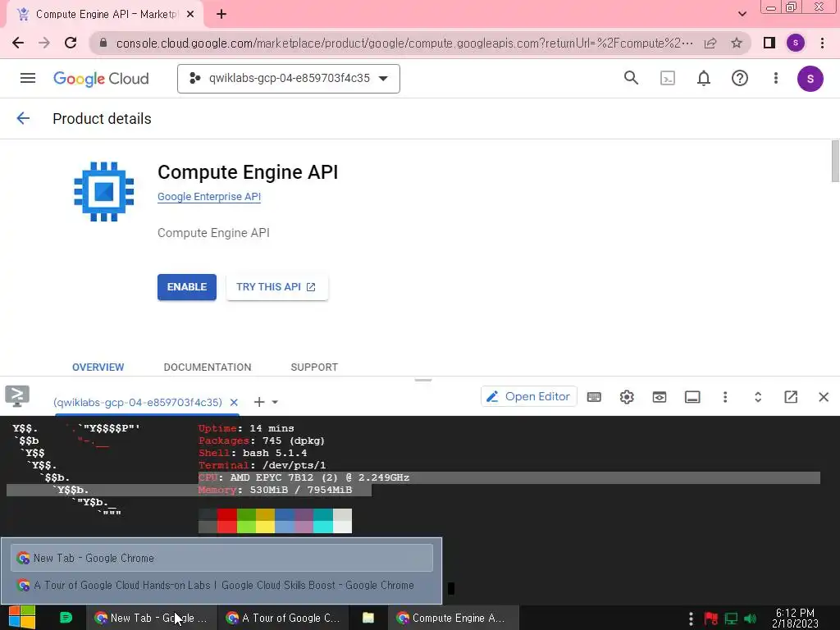Image resolution: width=840 pixels, height=630 pixels.
Task: Click the page vertical scrollbar
Action: tap(835, 162)
